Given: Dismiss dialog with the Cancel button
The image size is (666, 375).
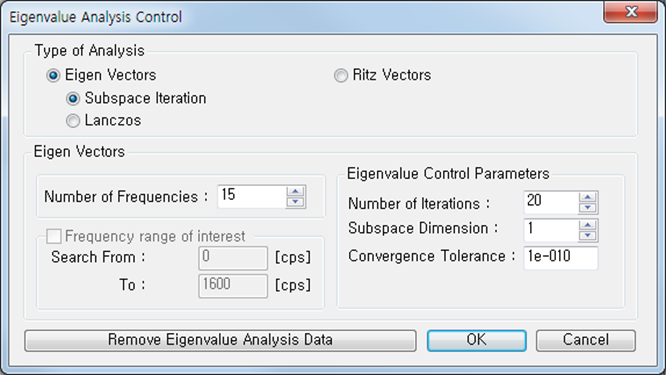Looking at the screenshot, I should [586, 341].
